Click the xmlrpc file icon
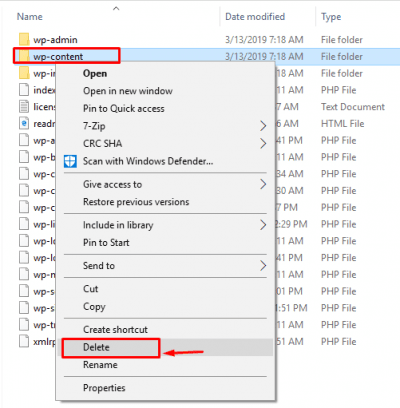Viewport: 400px width, 408px height. pyautogui.click(x=24, y=341)
